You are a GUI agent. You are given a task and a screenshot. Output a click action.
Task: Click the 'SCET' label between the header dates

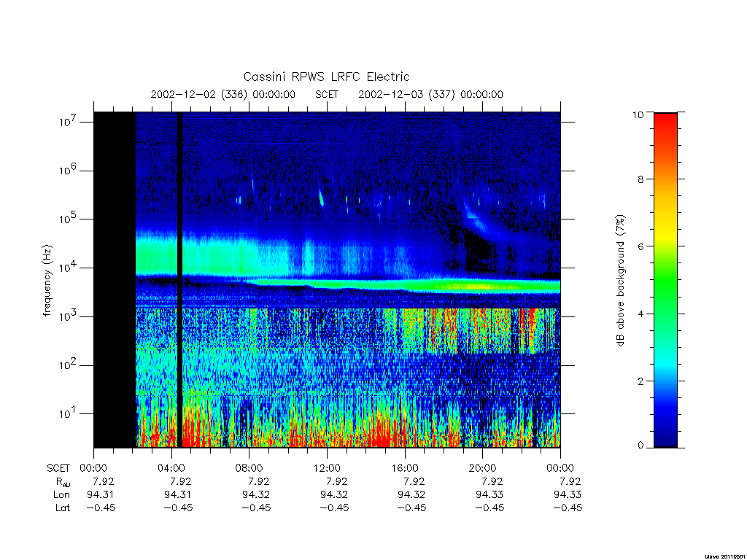[x=327, y=94]
